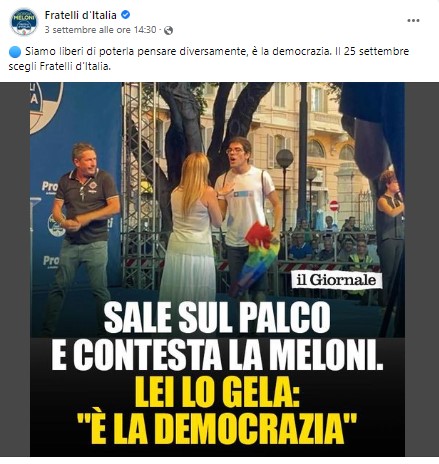The height and width of the screenshot is (464, 439).
Task: Click the globe public audience icon
Action: (x=168, y=30)
